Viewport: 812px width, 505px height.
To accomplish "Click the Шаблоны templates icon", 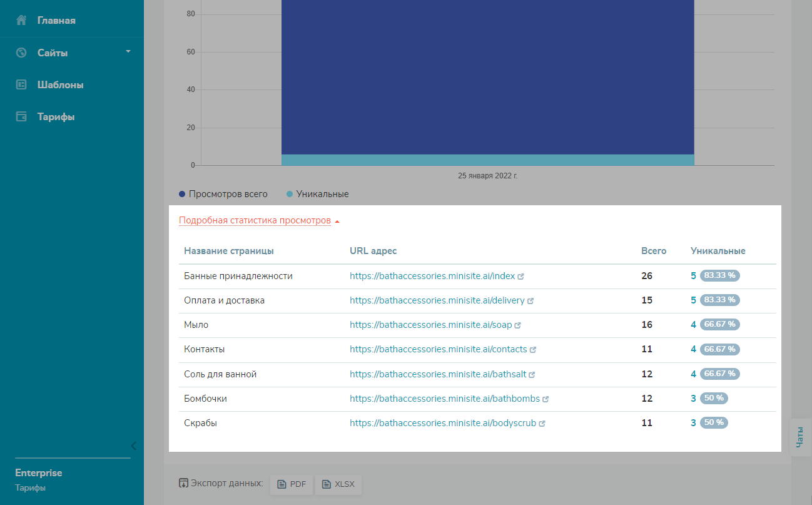I will coord(21,84).
